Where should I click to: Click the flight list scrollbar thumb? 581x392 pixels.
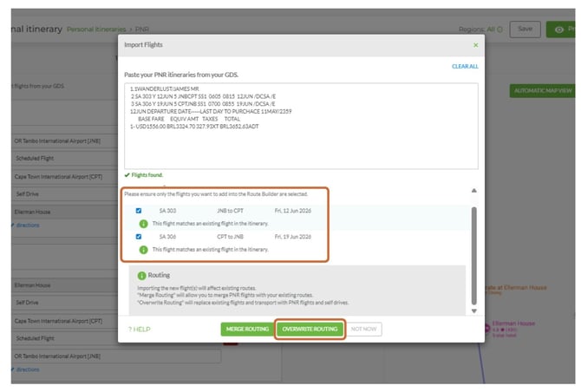click(x=474, y=256)
